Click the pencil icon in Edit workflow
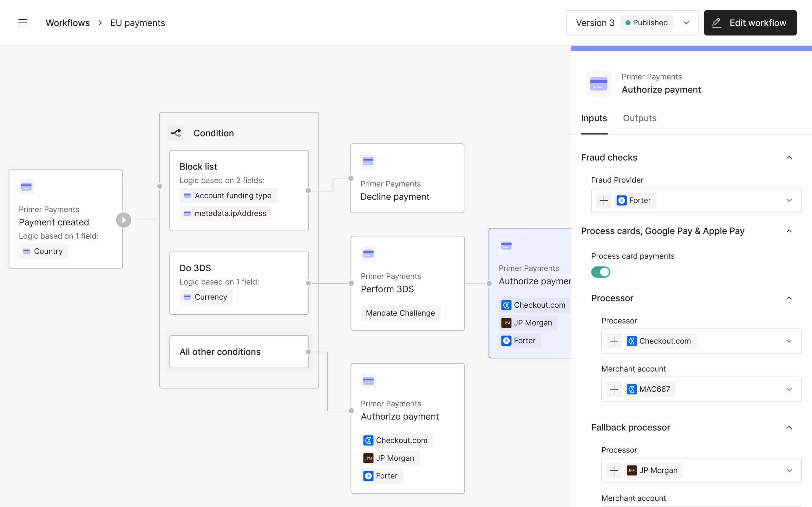 717,23
